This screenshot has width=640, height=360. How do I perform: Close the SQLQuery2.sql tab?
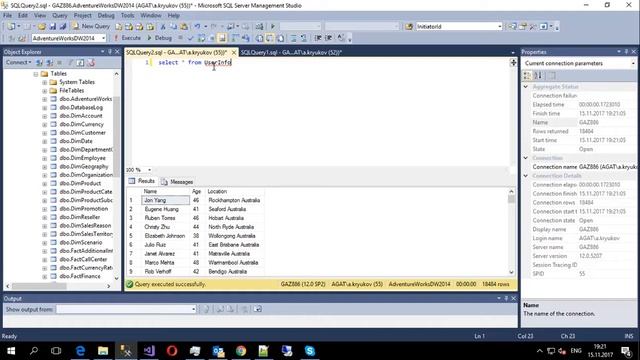click(234, 52)
